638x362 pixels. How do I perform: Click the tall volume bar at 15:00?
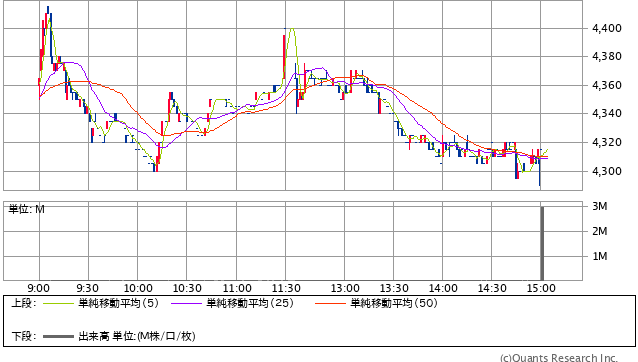542,243
